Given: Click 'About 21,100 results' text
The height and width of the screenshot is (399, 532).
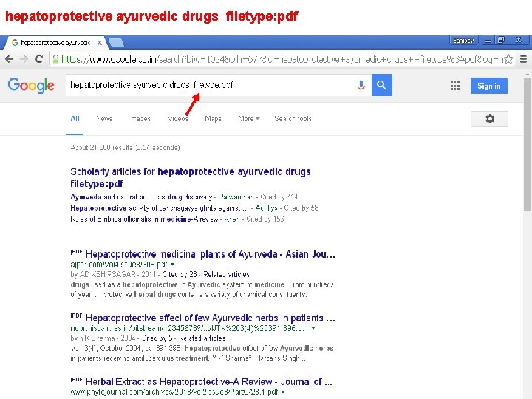Looking at the screenshot, I should [125, 148].
